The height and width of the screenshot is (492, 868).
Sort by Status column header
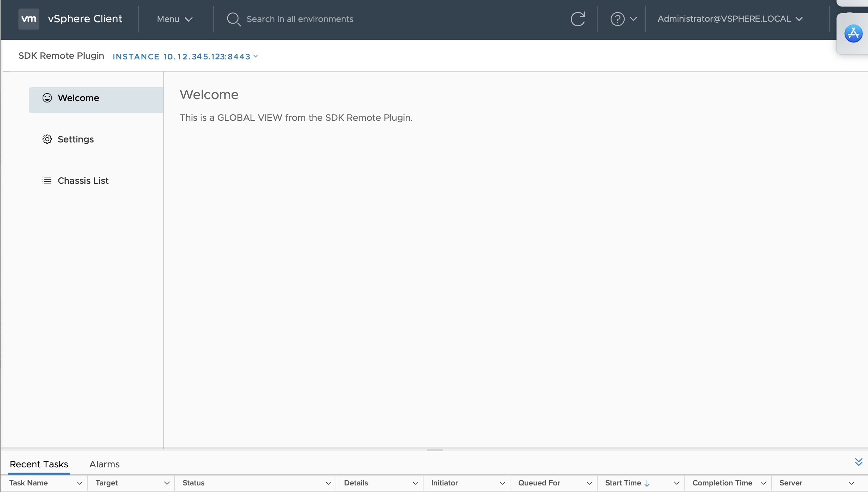coord(194,483)
